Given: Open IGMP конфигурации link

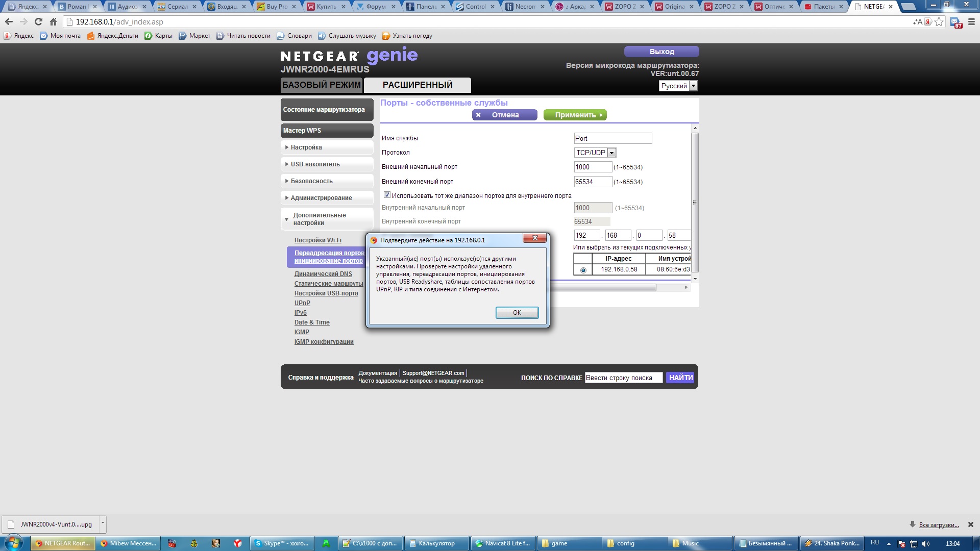Looking at the screenshot, I should (x=324, y=342).
